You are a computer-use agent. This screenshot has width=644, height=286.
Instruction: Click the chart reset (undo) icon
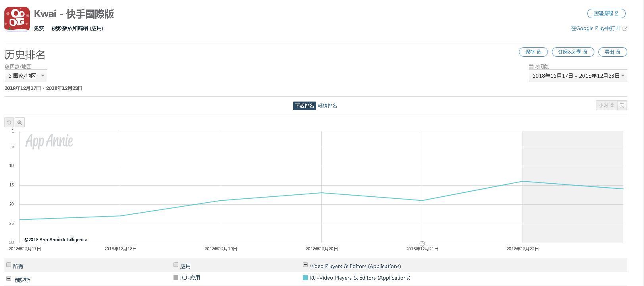(x=9, y=123)
